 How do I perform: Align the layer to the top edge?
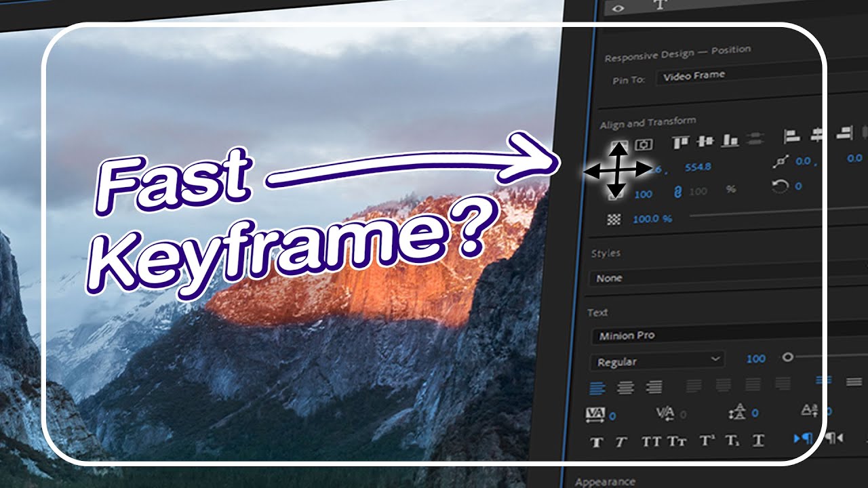coord(681,141)
